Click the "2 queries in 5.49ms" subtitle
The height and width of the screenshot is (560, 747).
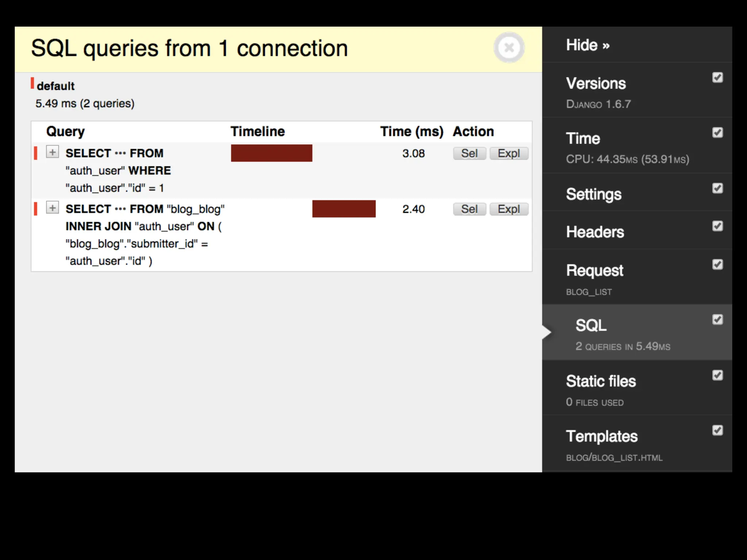(x=623, y=346)
